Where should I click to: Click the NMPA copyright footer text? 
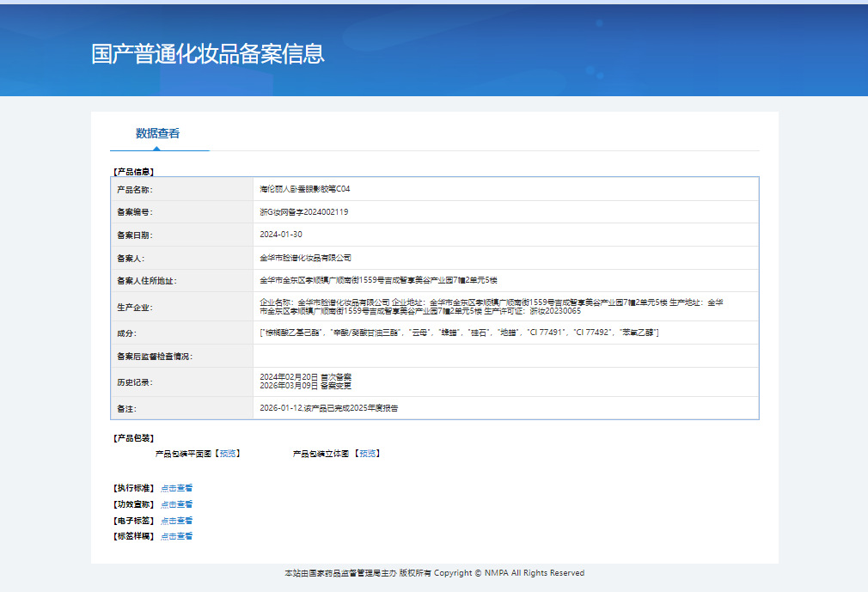point(435,573)
